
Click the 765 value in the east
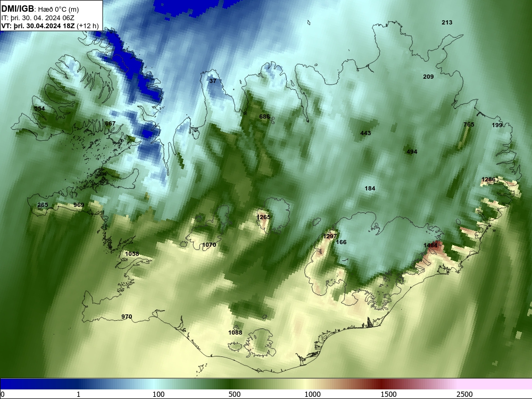469,124
